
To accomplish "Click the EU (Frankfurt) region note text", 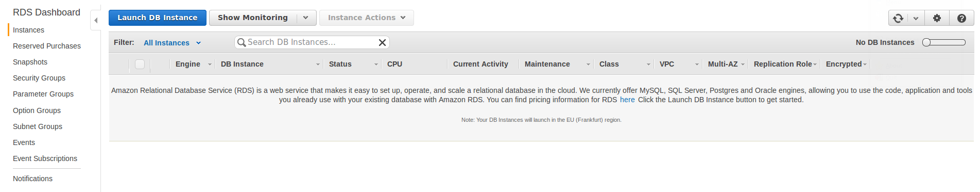I will 541,120.
